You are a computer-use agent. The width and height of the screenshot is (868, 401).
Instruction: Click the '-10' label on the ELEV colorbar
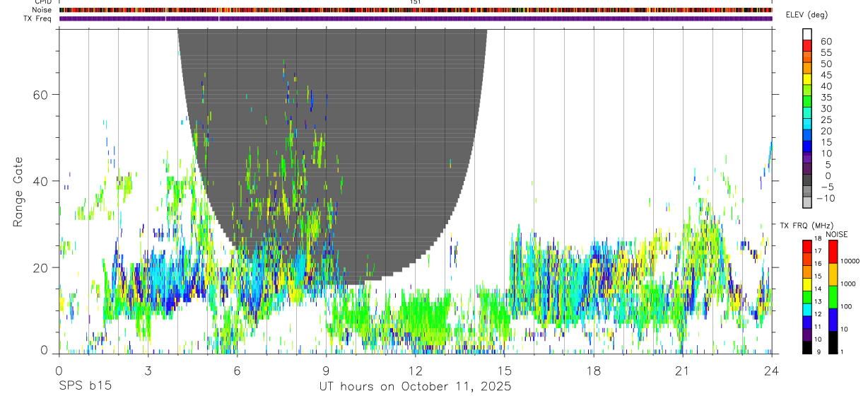point(826,198)
